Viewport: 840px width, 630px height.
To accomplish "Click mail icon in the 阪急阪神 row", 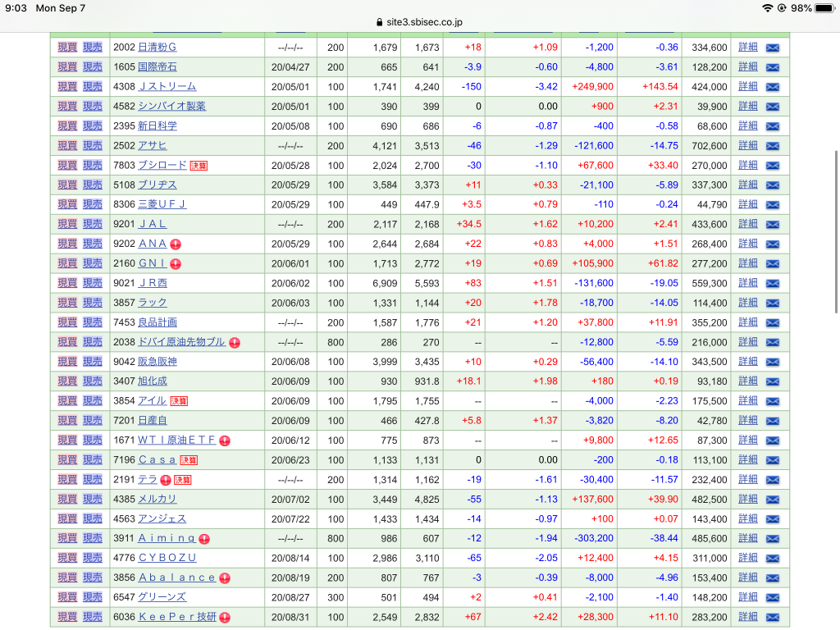I will 772,362.
